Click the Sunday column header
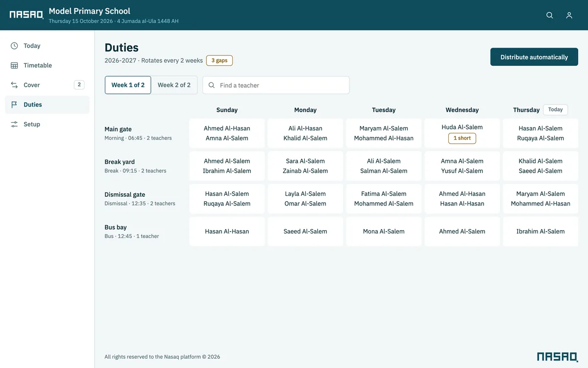The height and width of the screenshot is (368, 588). 227,110
